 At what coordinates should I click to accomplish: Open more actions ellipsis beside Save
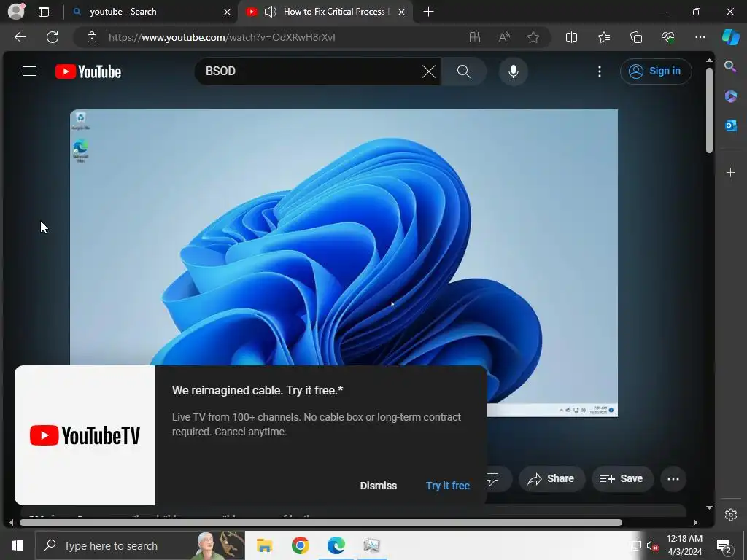click(673, 479)
